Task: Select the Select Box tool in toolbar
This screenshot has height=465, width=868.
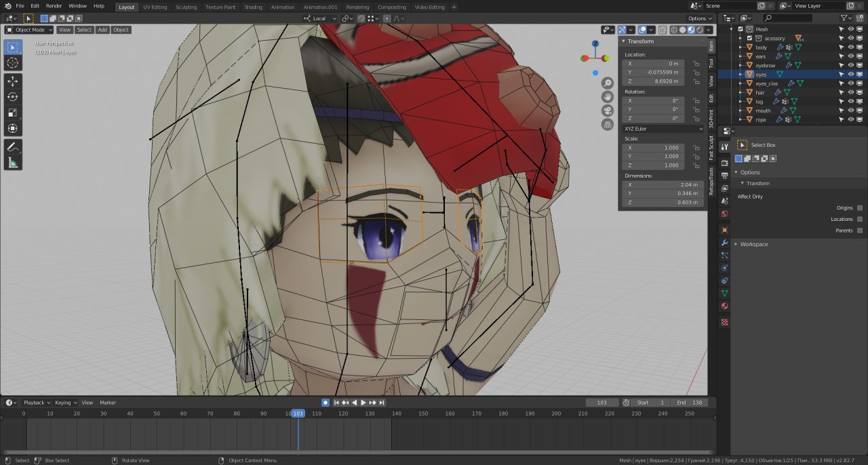Action: coord(13,47)
